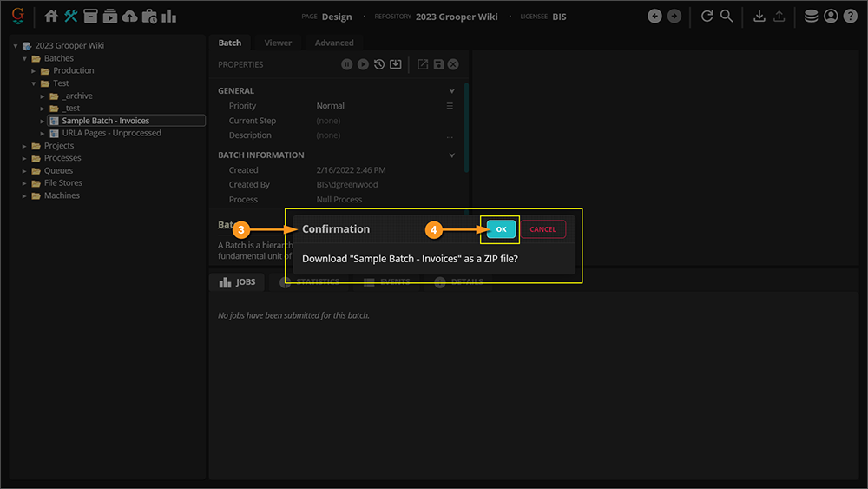This screenshot has width=868, height=489.
Task: Select the _test folder
Action: click(x=71, y=108)
